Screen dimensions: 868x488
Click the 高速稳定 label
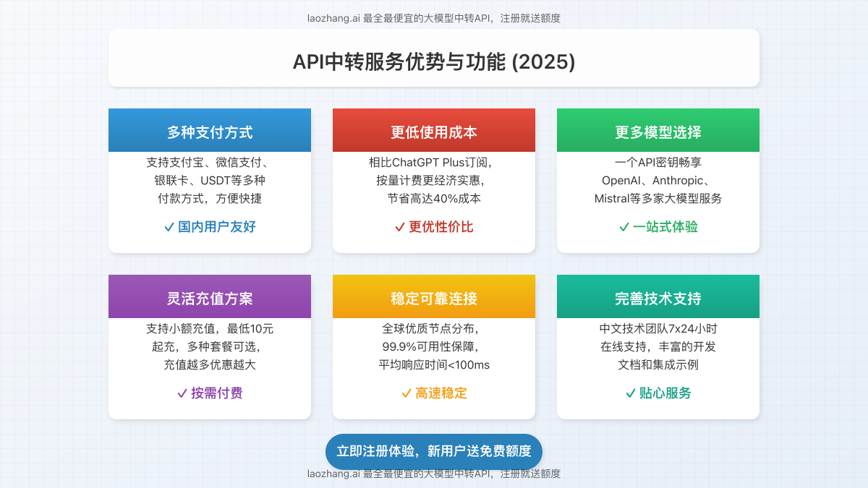[441, 393]
